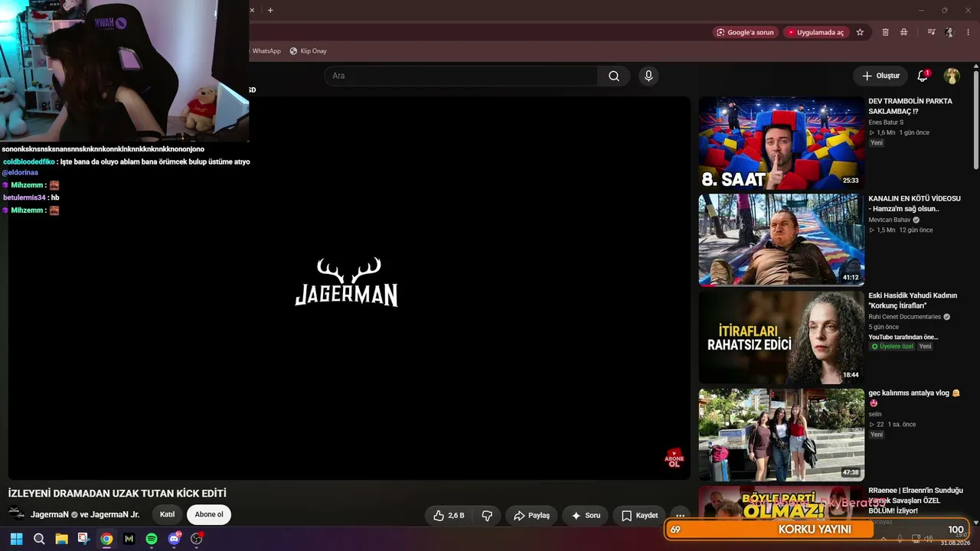Search by voice using the microphone icon
980x551 pixels.
click(648, 76)
